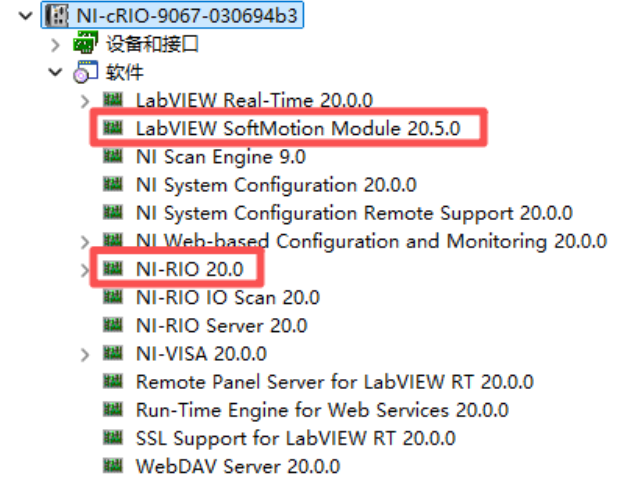This screenshot has height=479, width=630.
Task: Select NI Web-based Configuration and Monitoring 20.0.0
Action: point(371,241)
